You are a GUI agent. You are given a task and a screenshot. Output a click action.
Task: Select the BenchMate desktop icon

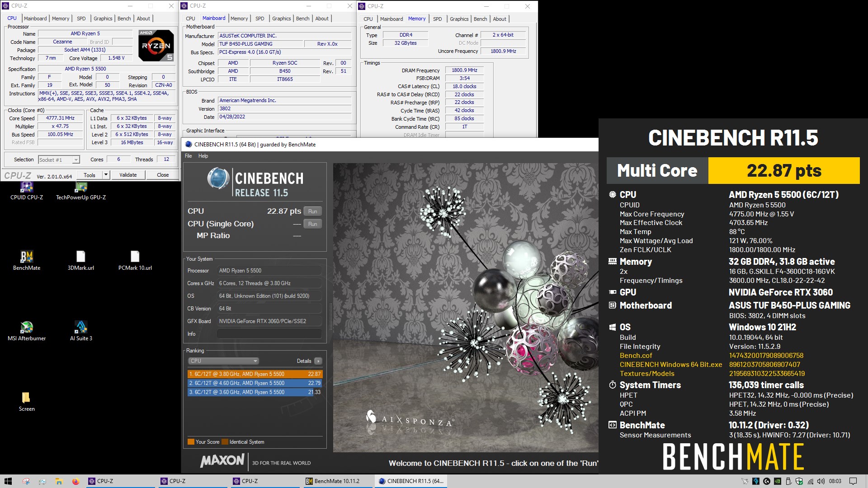[27, 261]
